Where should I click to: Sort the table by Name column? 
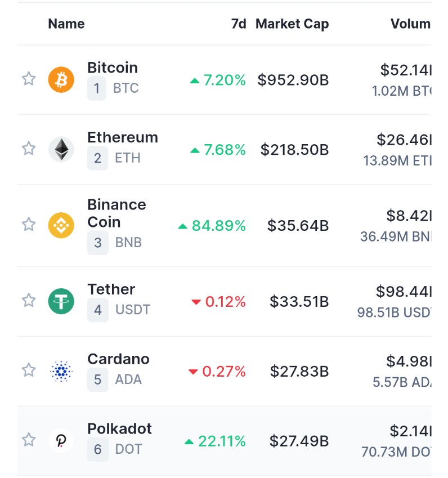coord(66,24)
